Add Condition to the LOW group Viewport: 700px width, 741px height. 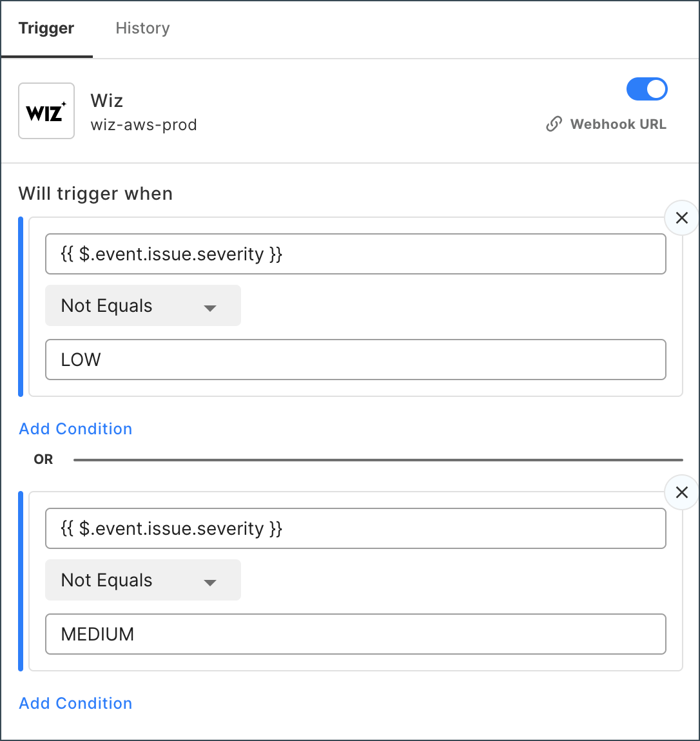click(75, 429)
